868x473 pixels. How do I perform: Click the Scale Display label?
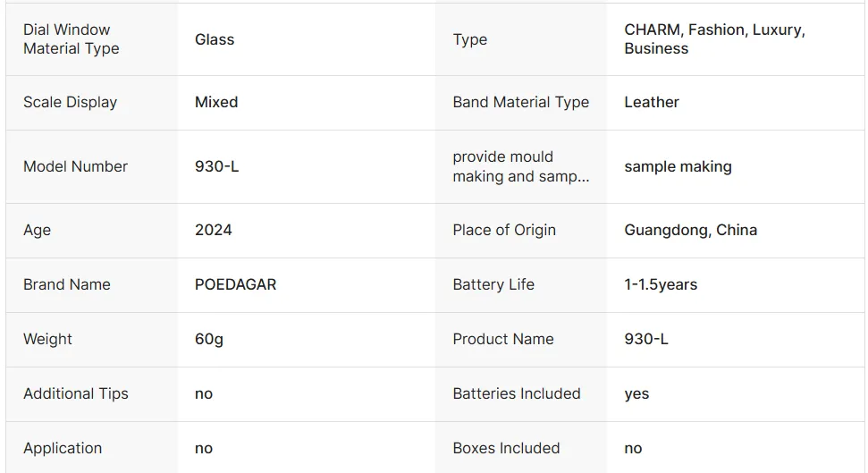pos(70,103)
